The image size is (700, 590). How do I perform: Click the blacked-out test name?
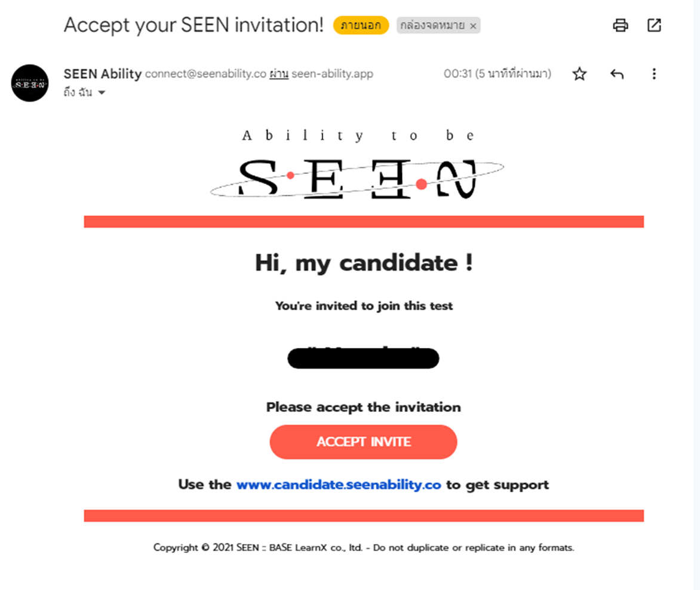pos(363,357)
